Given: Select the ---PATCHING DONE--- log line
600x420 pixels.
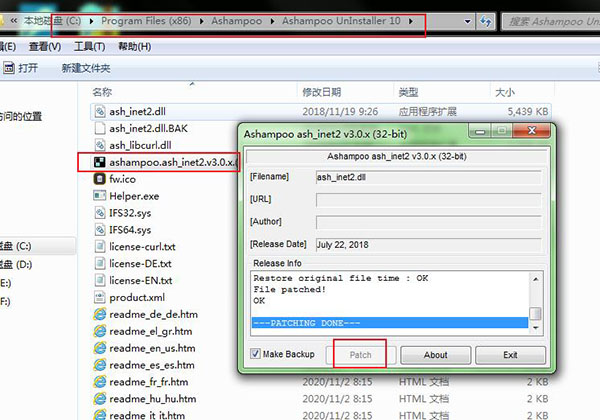Looking at the screenshot, I should point(390,323).
